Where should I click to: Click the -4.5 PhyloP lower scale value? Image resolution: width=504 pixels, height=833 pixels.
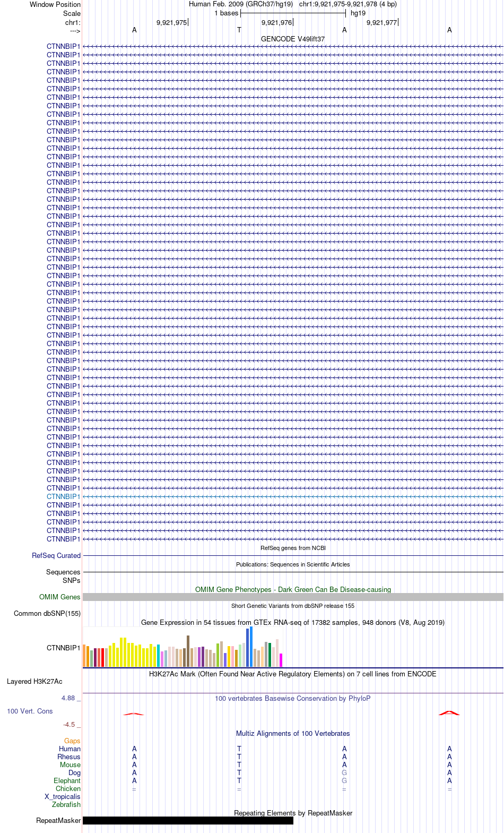pyautogui.click(x=69, y=724)
